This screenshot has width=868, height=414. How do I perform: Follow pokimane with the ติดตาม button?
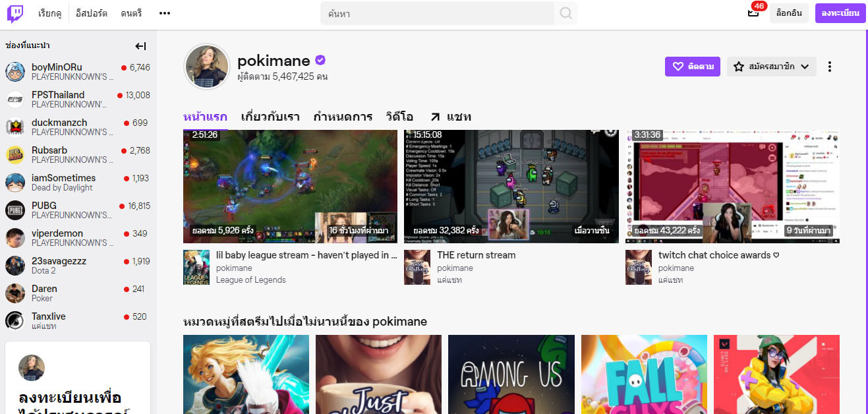point(692,67)
